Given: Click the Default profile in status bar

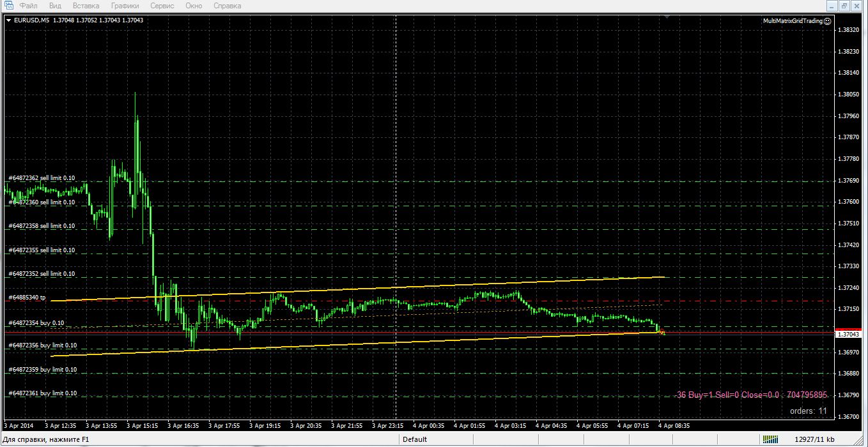Looking at the screenshot, I should tap(415, 439).
